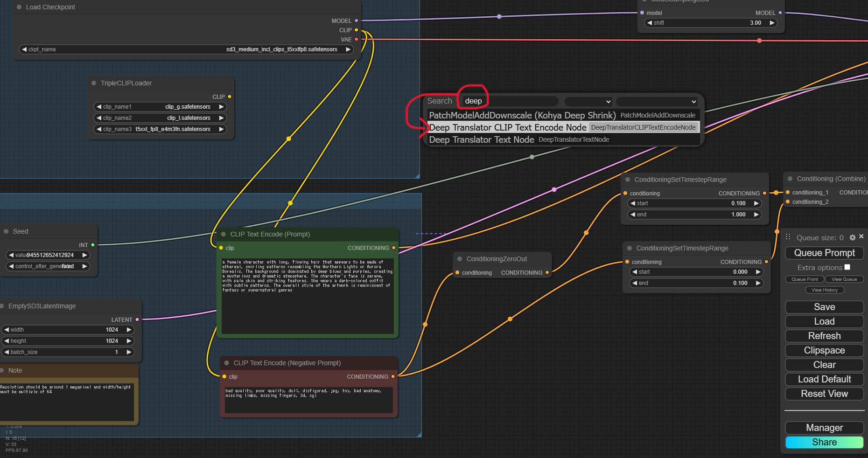Image resolution: width=868 pixels, height=458 pixels.
Task: Click the search field containing deep
Action: click(510, 101)
